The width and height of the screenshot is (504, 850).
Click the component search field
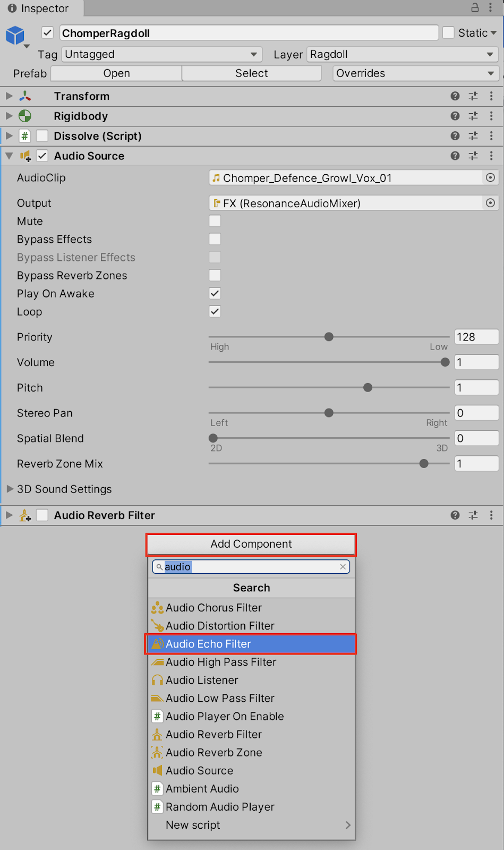pos(251,567)
